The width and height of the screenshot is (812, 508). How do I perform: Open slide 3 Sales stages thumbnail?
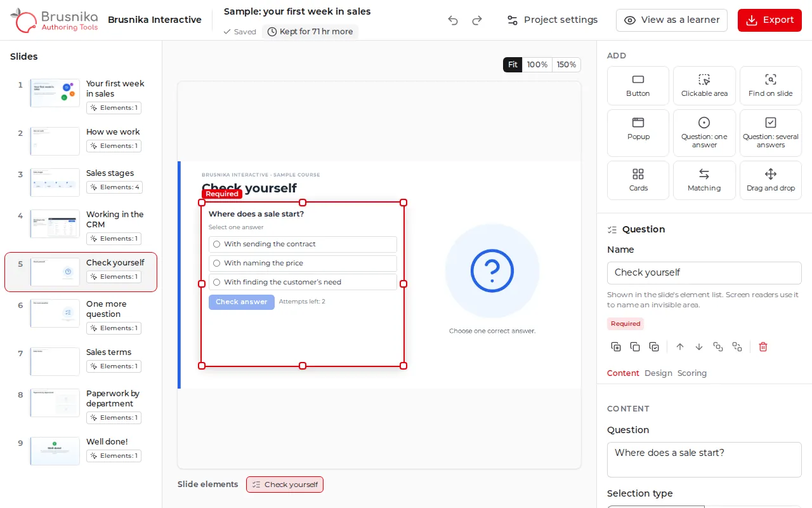pyautogui.click(x=55, y=183)
